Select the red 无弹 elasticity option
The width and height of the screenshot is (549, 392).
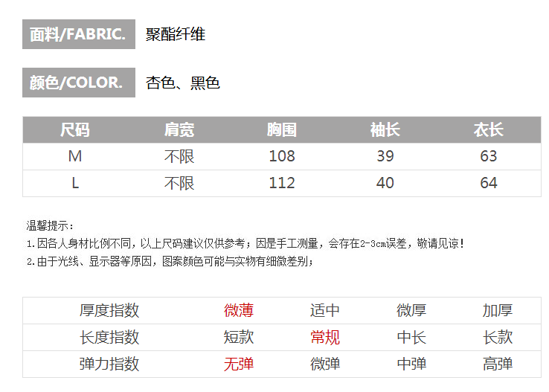coord(239,364)
